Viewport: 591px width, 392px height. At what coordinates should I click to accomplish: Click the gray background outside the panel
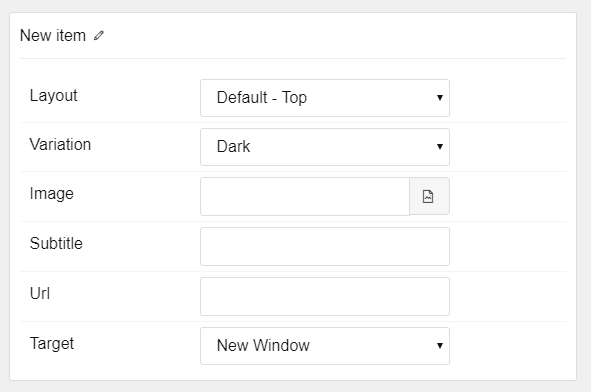296,6
